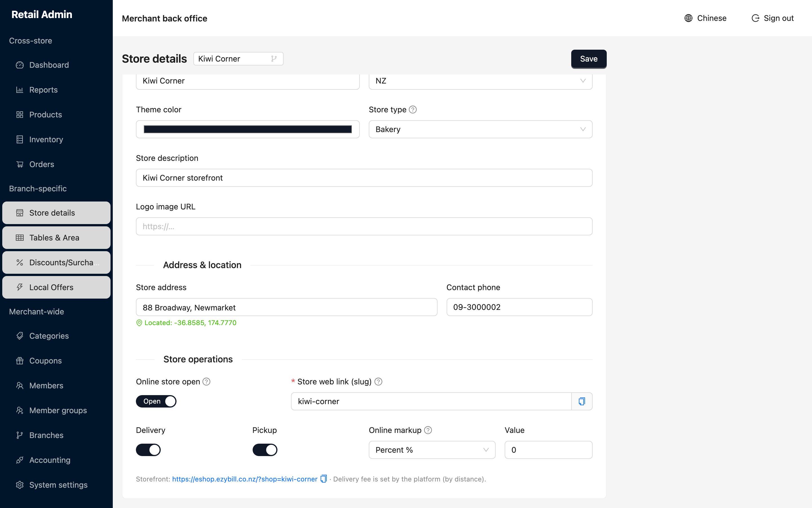This screenshot has width=812, height=508.
Task: Open Members in the sidebar
Action: point(56,385)
